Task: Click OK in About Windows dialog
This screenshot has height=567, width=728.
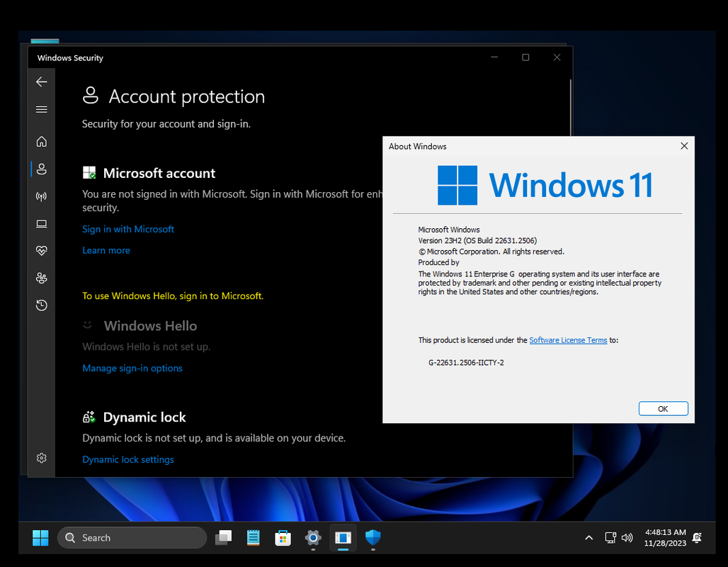Action: click(x=663, y=408)
